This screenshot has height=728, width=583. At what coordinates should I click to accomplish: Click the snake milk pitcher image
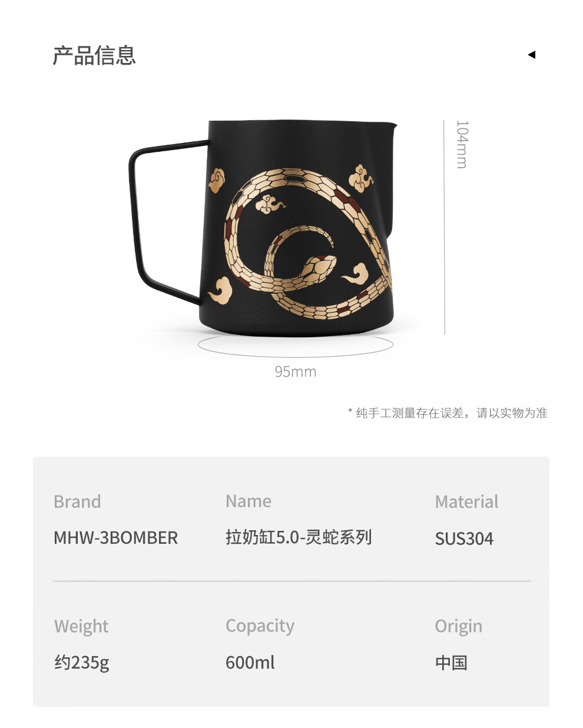tap(263, 228)
